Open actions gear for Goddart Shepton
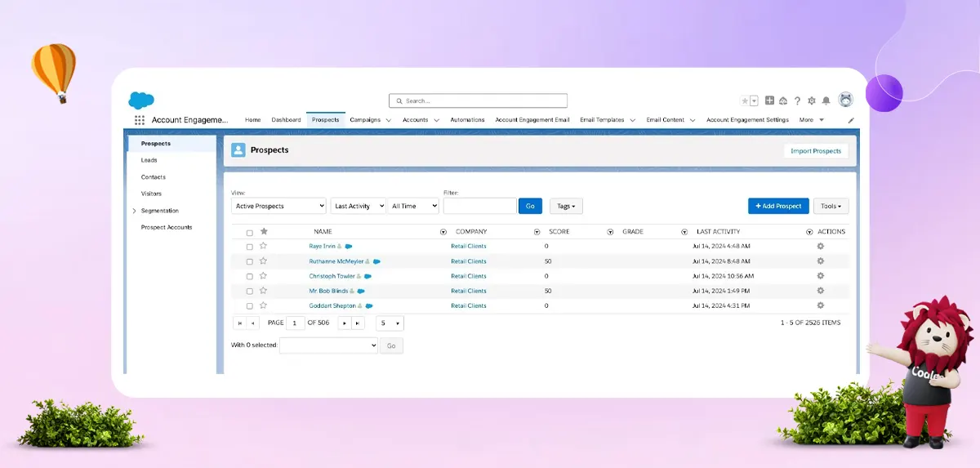 click(x=821, y=305)
